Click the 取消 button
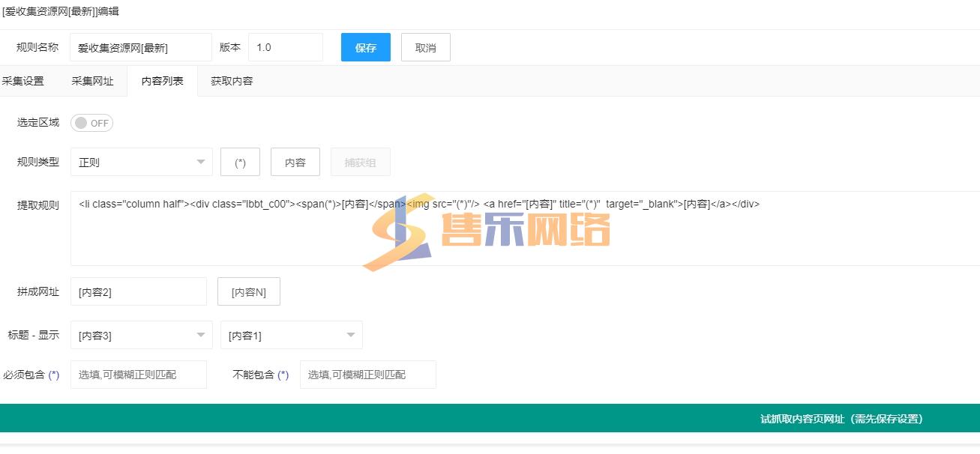 coord(426,47)
